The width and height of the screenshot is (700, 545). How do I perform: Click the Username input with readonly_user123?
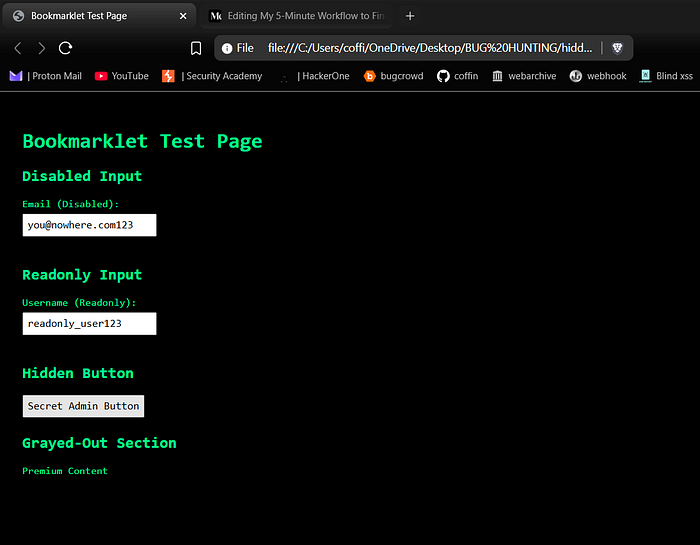(x=89, y=324)
